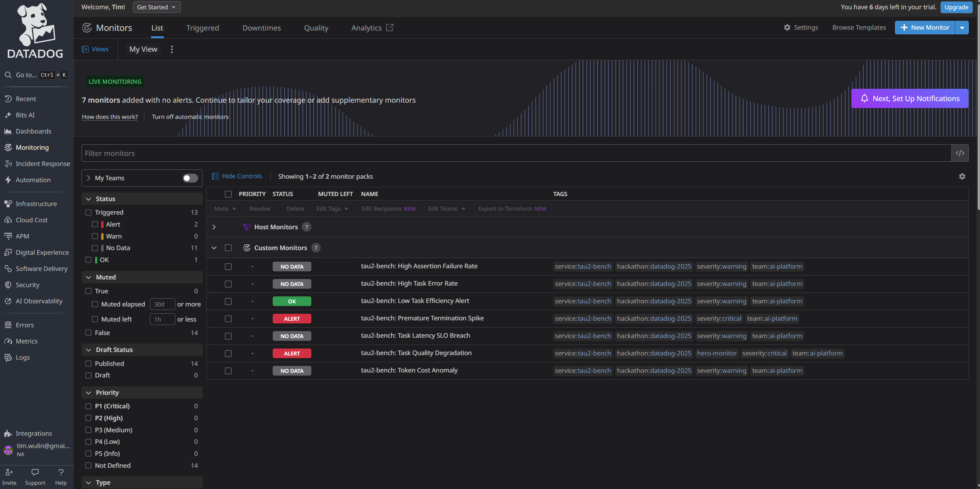Check the Alert status filter
980x489 pixels.
coord(95,224)
